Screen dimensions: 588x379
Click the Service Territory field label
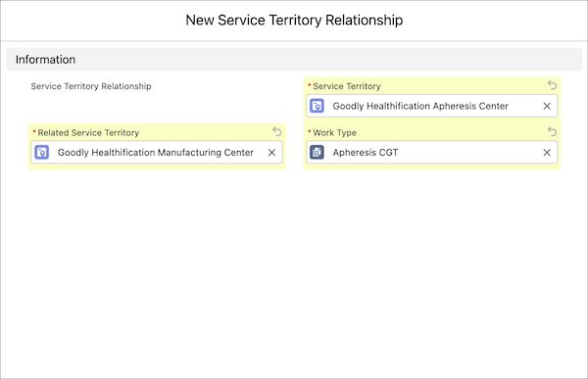click(x=347, y=86)
